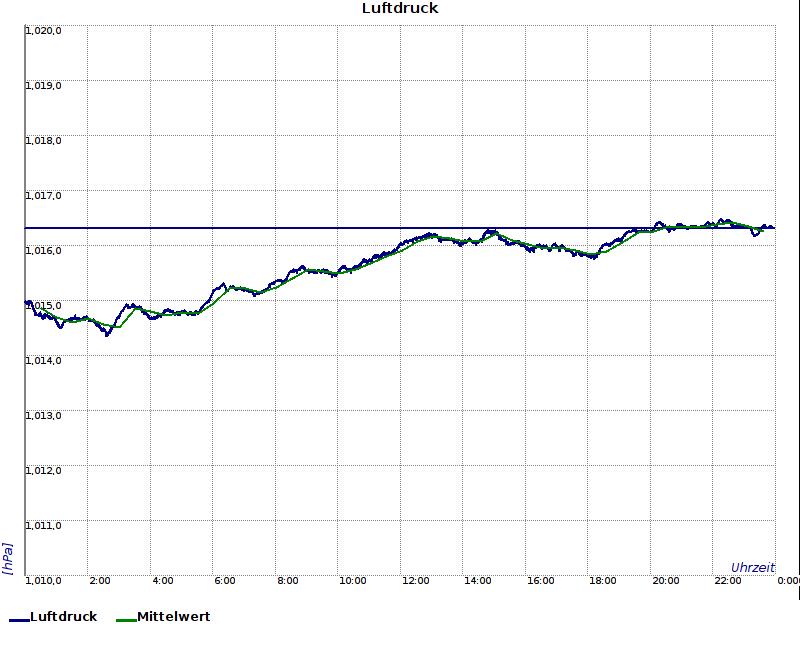Screen dimensions: 800x650
Task: Click the 1,015,0 y-axis value
Action: coord(43,306)
